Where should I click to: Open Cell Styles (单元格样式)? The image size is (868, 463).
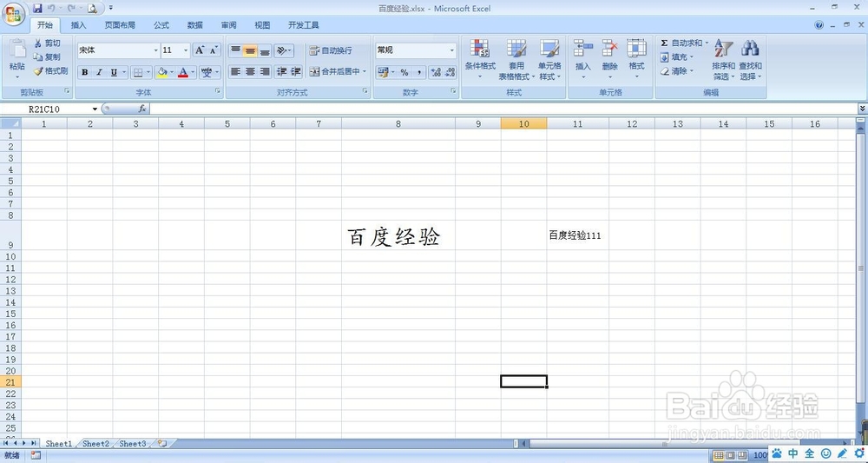point(549,59)
